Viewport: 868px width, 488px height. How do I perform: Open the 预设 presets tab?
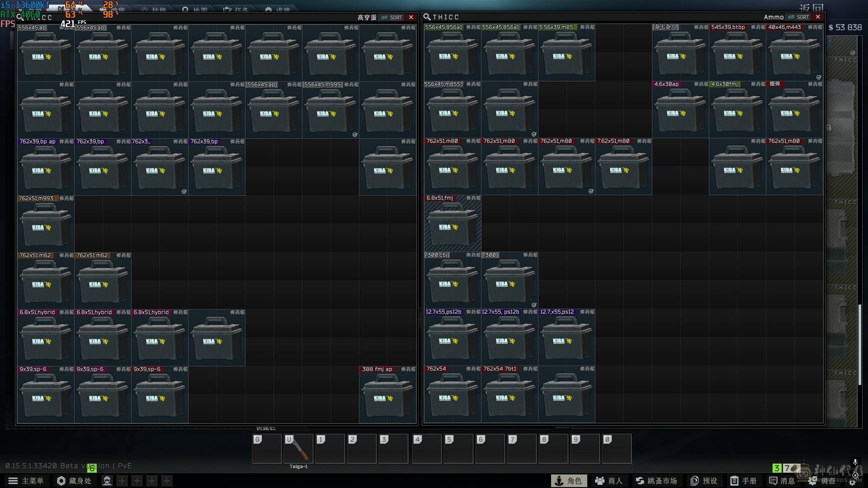pyautogui.click(x=703, y=481)
